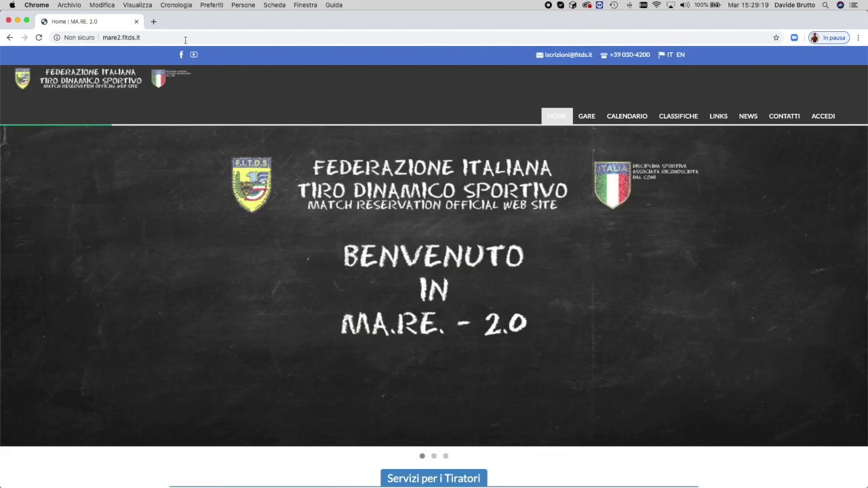Click the TeamViewer menu bar icon

click(600, 5)
